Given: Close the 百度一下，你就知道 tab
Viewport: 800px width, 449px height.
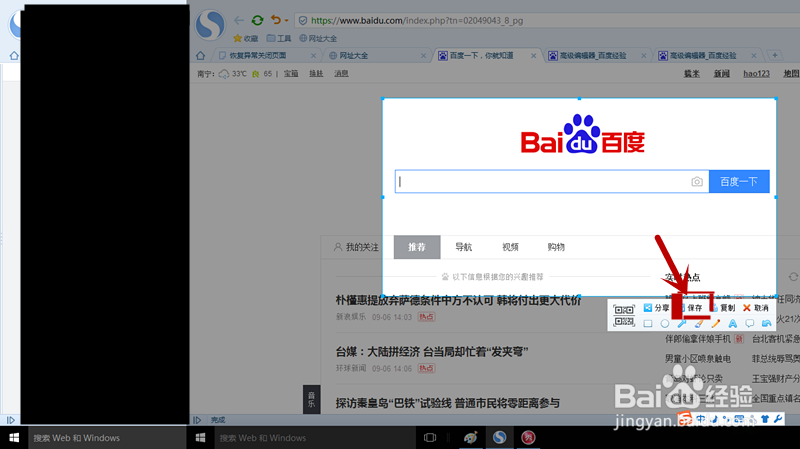Looking at the screenshot, I should (x=534, y=56).
